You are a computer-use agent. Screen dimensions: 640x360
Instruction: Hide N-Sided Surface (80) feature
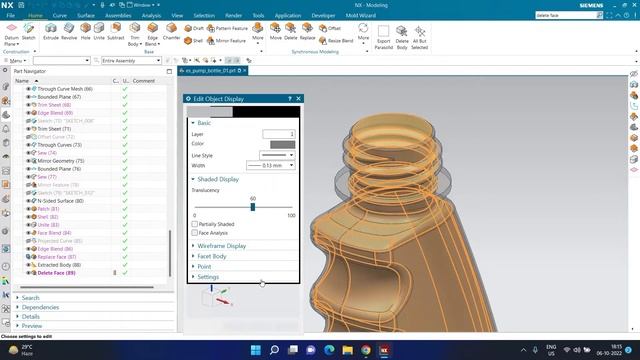point(28,201)
